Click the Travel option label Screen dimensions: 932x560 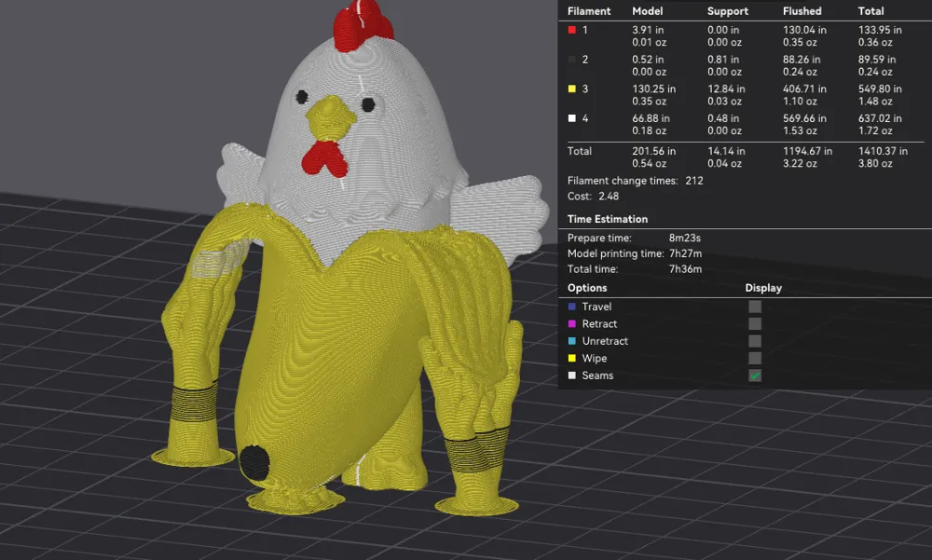(x=596, y=307)
